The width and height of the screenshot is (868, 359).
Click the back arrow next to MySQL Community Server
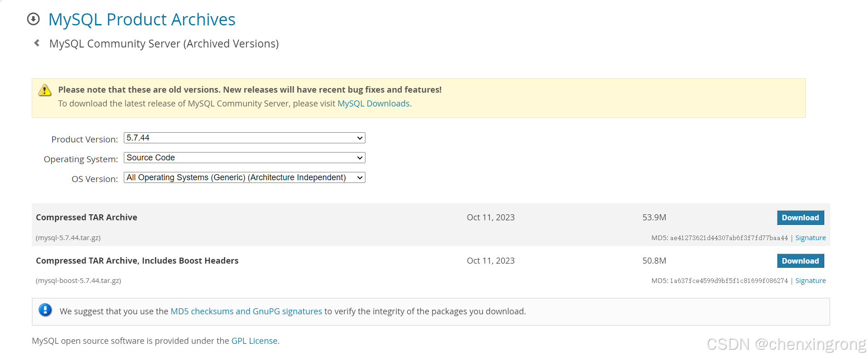(37, 43)
